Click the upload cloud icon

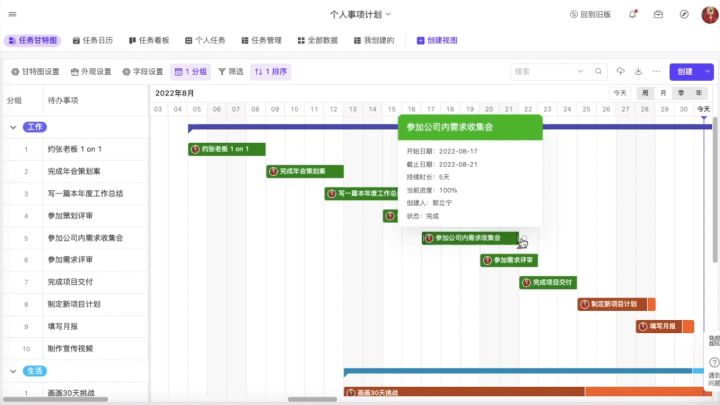click(620, 71)
